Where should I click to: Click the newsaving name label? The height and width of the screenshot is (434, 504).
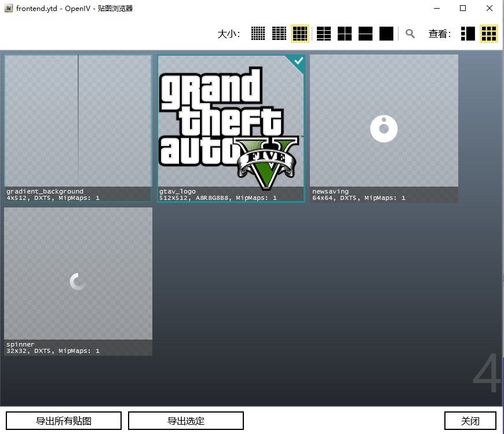(x=330, y=191)
